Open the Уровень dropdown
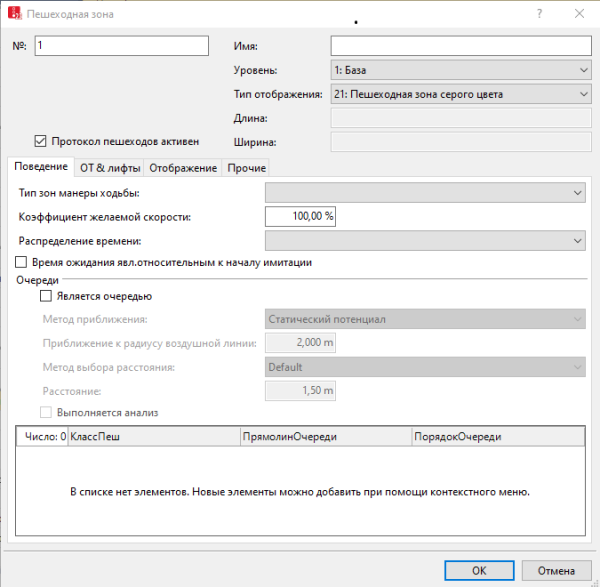600x587 pixels. [460, 71]
